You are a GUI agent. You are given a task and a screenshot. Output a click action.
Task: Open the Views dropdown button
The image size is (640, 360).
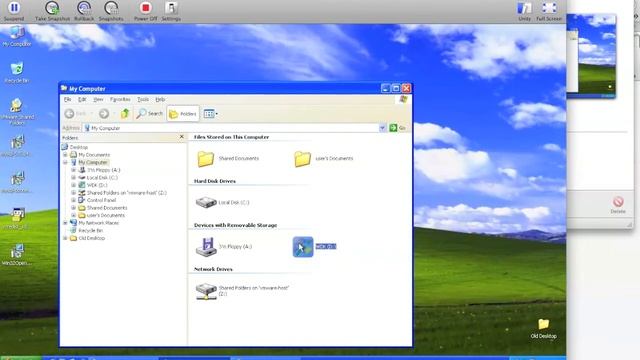[210, 113]
